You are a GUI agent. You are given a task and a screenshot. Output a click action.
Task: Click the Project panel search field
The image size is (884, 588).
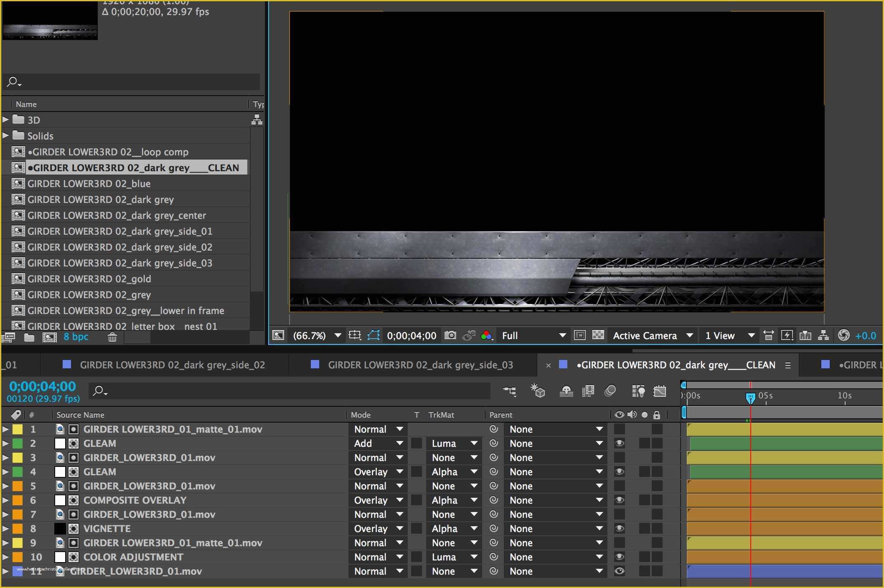click(x=131, y=81)
